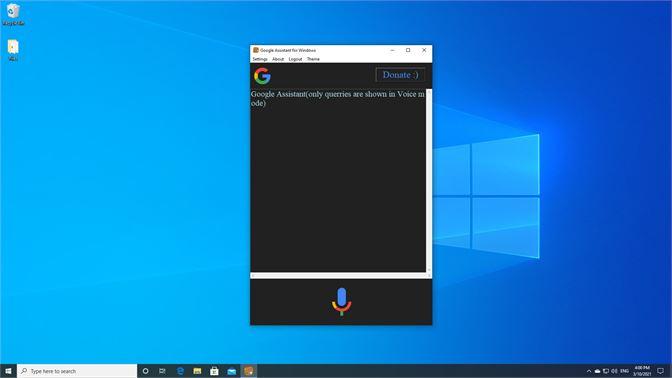Screen dimensions: 672x378
Task: Click the taskbar search box
Action: click(x=77, y=371)
